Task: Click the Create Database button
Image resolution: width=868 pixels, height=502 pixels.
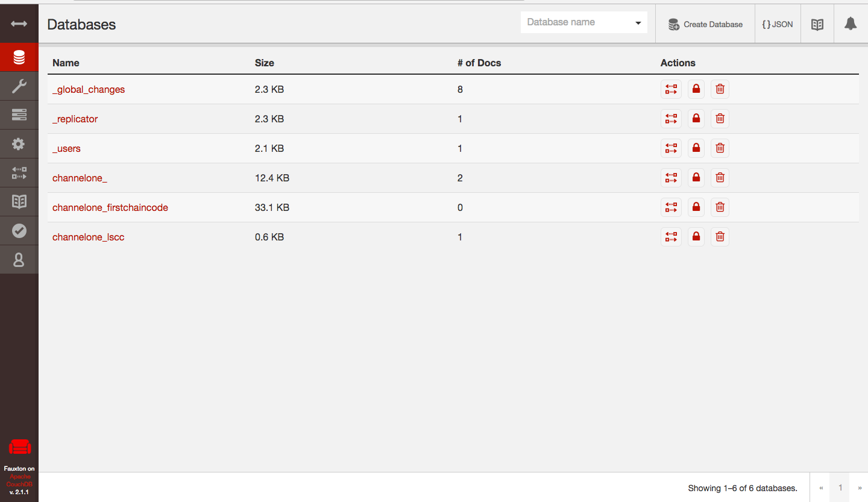Action: [x=705, y=25]
